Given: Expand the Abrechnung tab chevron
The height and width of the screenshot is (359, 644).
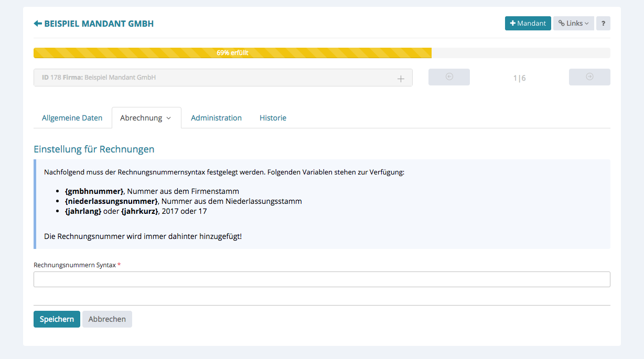Looking at the screenshot, I should point(169,118).
